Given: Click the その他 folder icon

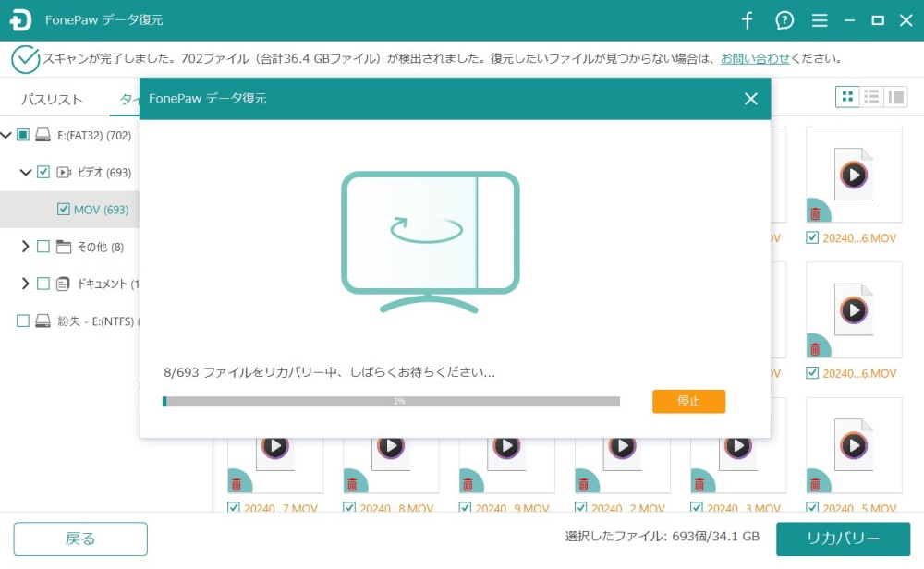Looking at the screenshot, I should [64, 247].
